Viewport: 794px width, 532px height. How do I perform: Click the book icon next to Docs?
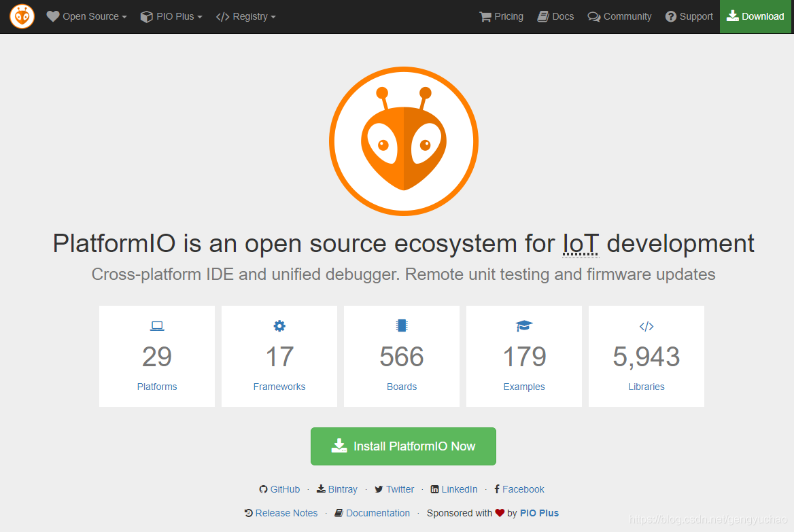click(543, 17)
